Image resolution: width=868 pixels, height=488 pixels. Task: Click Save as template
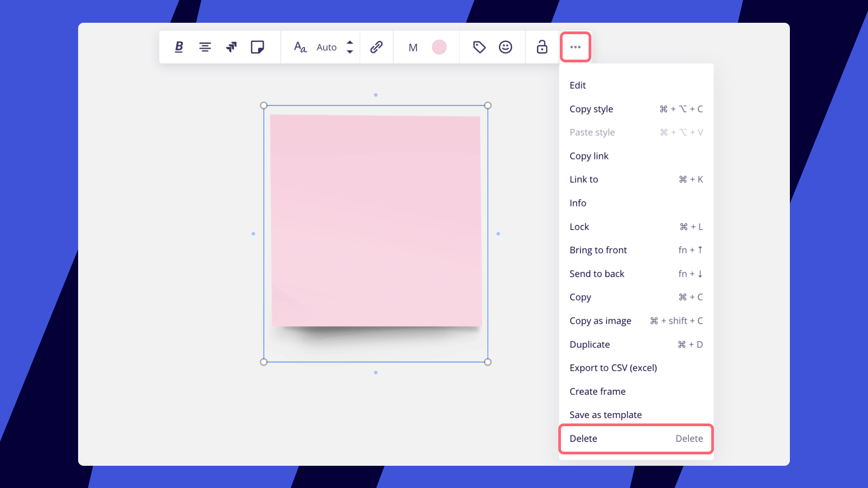[605, 415]
